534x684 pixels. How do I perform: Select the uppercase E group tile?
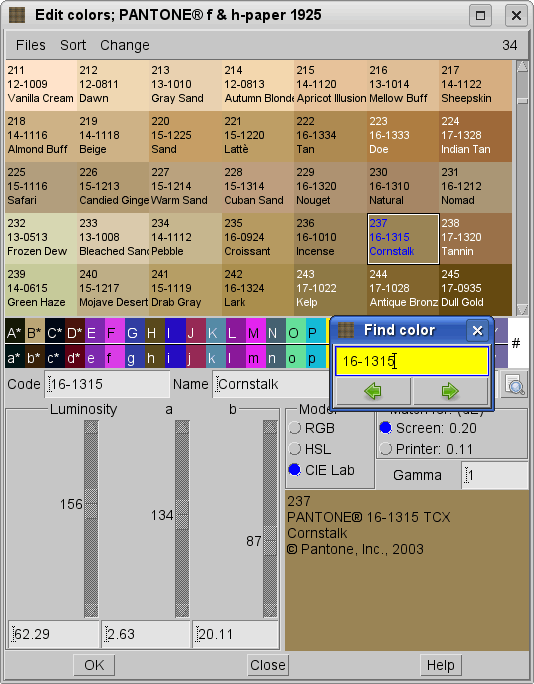coord(94,333)
